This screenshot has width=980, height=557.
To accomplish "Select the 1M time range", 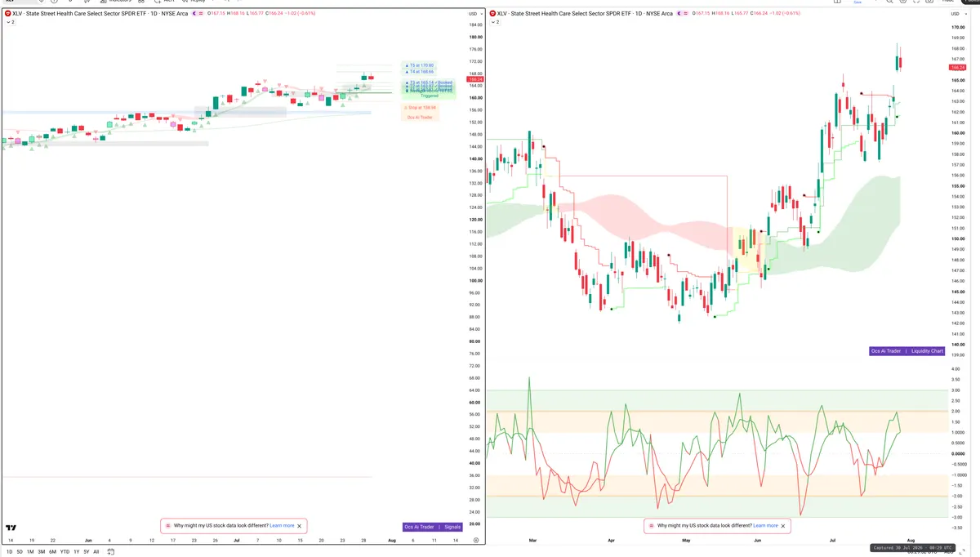I will (x=30, y=551).
